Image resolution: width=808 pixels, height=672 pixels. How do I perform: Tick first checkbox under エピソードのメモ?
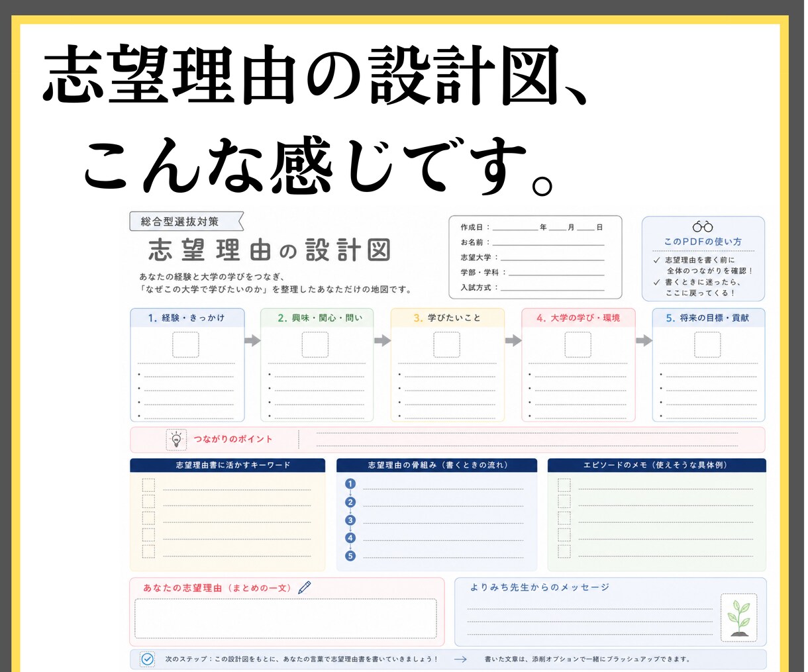point(564,485)
